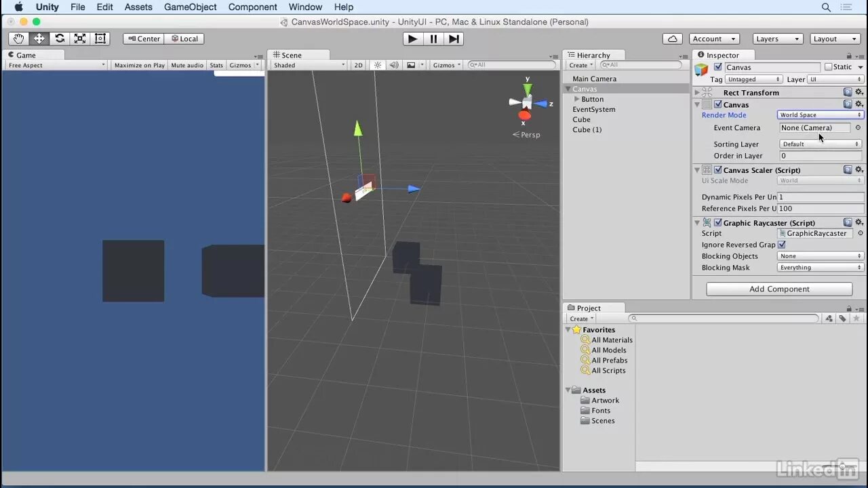Image resolution: width=868 pixels, height=488 pixels.
Task: Open Graphic Raycaster help icon
Action: coord(848,222)
